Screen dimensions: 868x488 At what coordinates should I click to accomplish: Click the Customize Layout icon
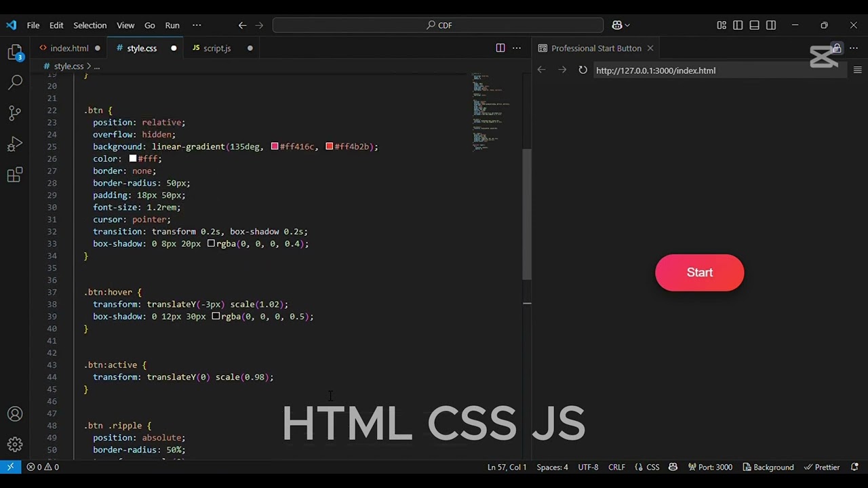(722, 25)
